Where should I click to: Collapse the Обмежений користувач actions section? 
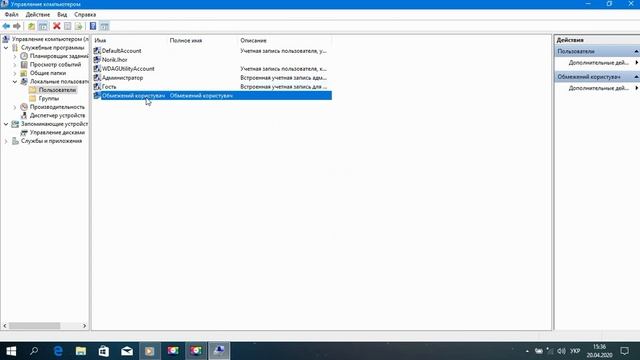pyautogui.click(x=636, y=77)
